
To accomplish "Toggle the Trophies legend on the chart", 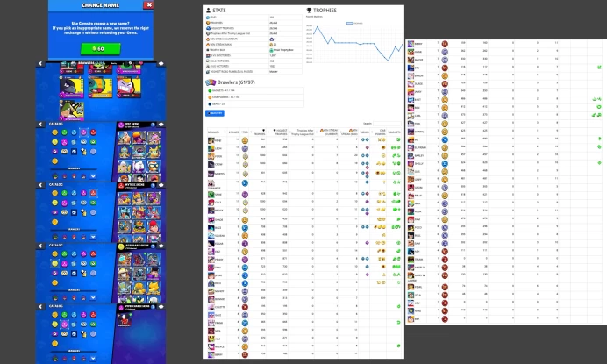I will (x=354, y=23).
